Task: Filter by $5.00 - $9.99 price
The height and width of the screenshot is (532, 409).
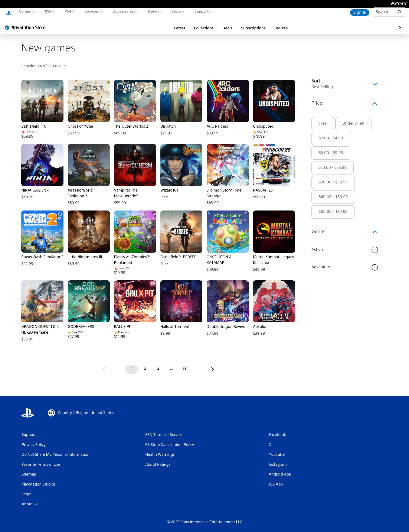Action: pos(331,153)
